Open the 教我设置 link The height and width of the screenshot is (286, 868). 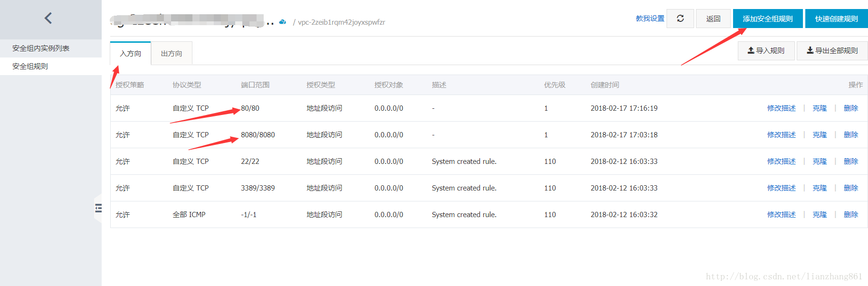(650, 18)
